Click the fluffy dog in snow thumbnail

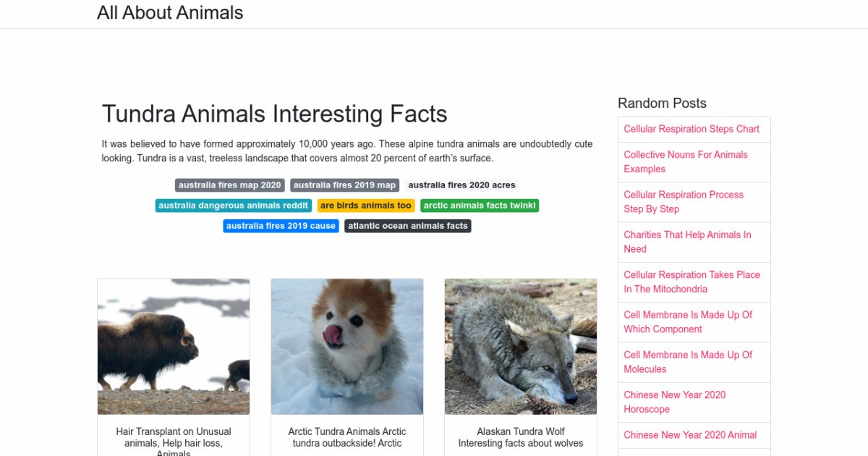pyautogui.click(x=347, y=347)
